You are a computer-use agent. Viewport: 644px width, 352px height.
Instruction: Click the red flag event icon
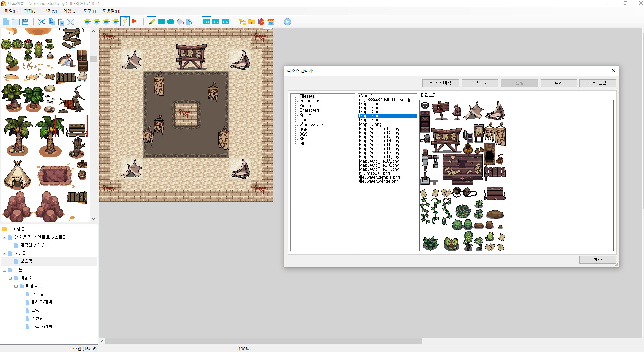click(134, 21)
